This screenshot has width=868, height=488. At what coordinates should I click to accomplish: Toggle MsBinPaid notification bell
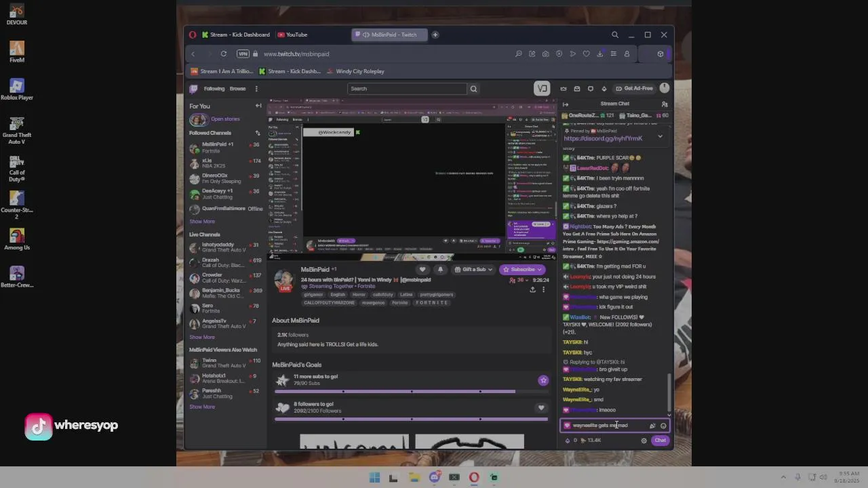(x=440, y=270)
